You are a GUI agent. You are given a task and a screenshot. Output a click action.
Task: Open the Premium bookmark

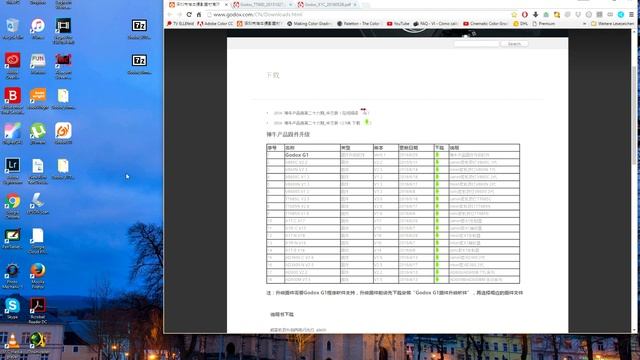tap(544, 24)
